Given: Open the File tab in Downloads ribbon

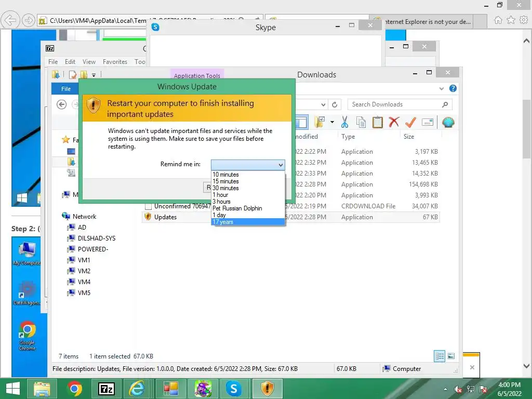Looking at the screenshot, I should (x=65, y=88).
